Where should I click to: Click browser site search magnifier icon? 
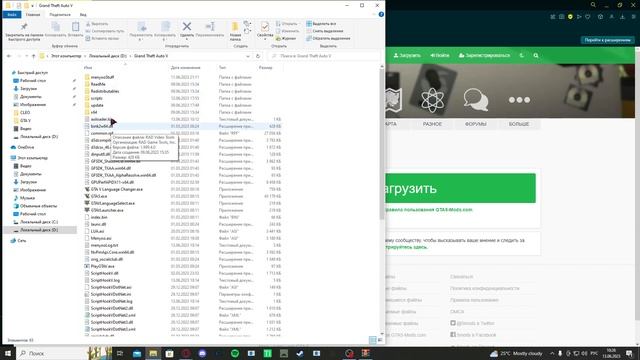(x=536, y=56)
